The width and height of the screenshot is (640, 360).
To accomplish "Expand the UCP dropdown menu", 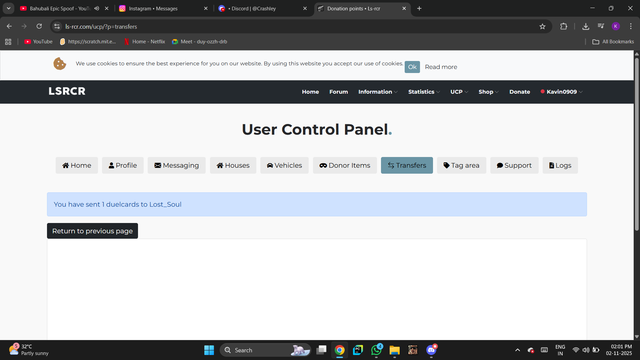I will pyautogui.click(x=459, y=92).
